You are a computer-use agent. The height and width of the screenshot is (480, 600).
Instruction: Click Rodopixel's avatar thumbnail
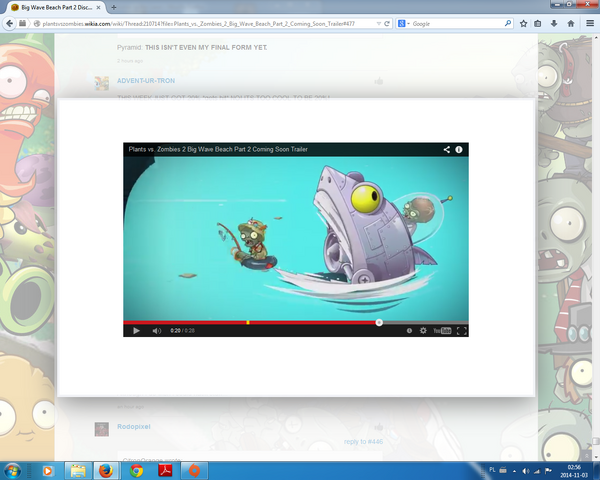point(102,429)
